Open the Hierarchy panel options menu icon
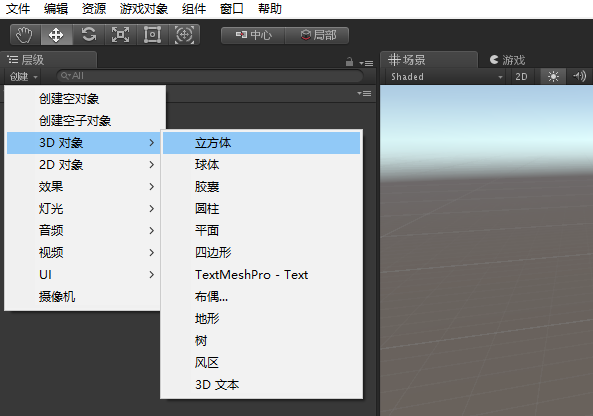 tap(366, 63)
